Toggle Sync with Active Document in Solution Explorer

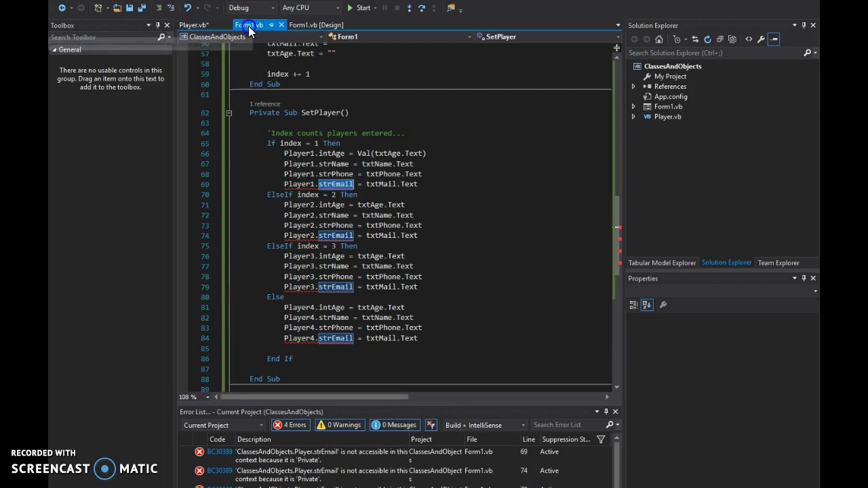click(695, 39)
